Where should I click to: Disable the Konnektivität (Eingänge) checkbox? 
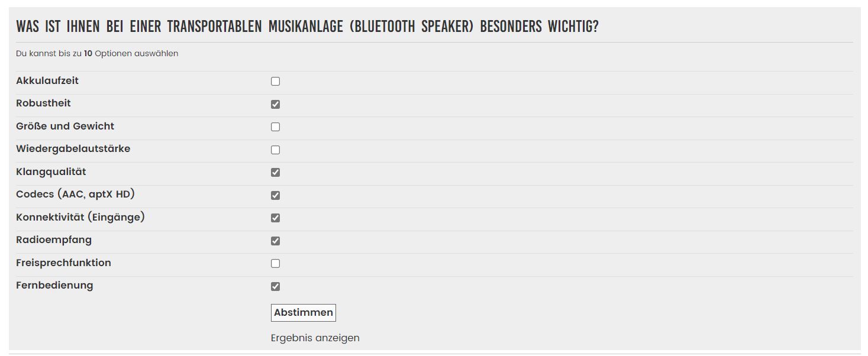pos(275,218)
